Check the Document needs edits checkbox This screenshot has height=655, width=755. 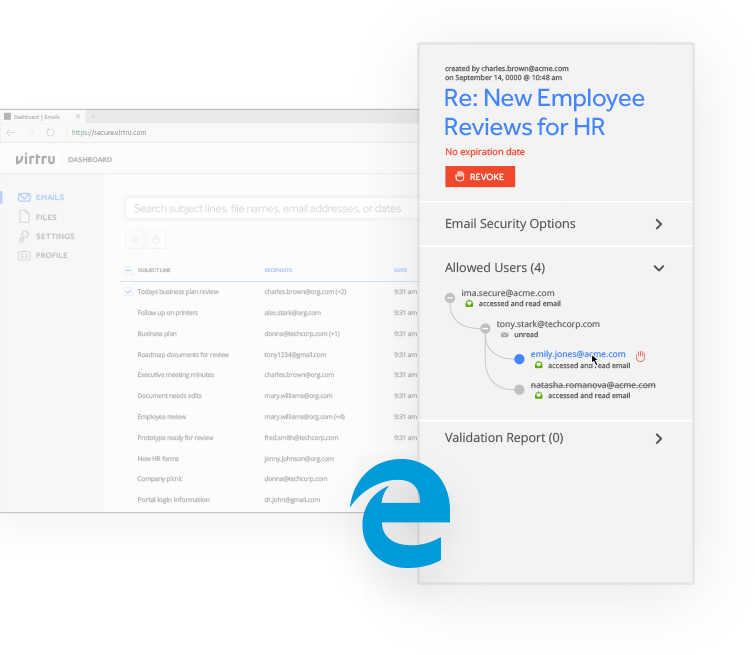pos(128,395)
